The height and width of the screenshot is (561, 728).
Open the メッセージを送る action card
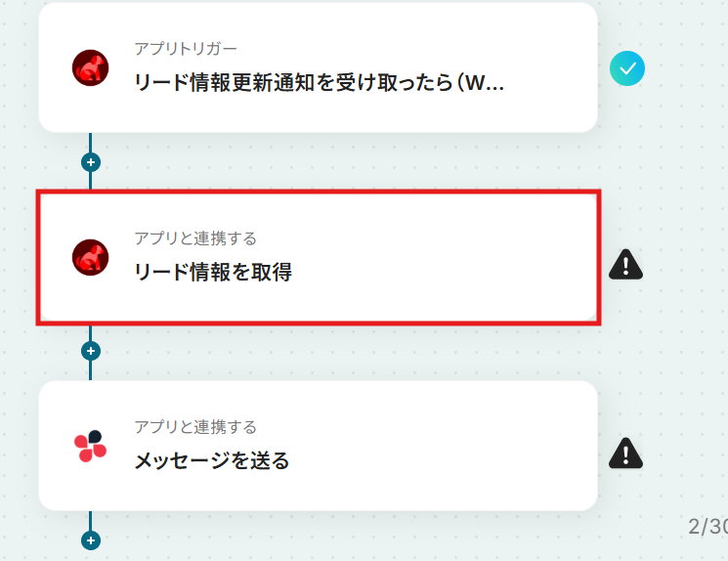pos(318,446)
